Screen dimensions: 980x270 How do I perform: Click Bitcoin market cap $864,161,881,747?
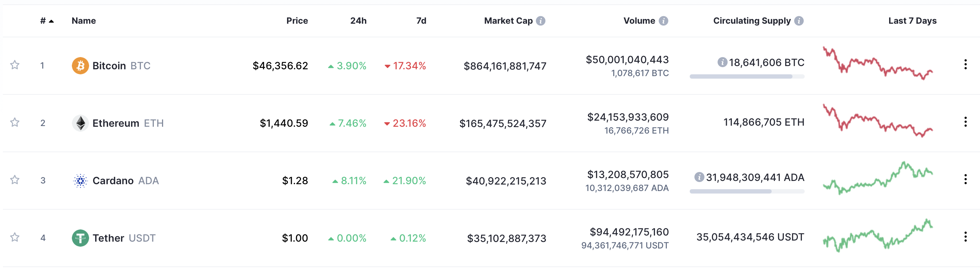pos(505,66)
